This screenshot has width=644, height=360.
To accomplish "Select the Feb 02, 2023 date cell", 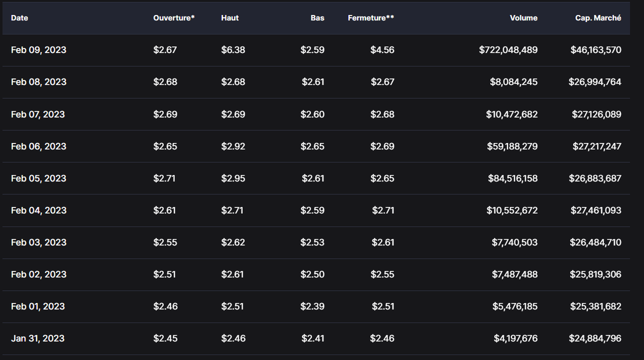I will [39, 274].
